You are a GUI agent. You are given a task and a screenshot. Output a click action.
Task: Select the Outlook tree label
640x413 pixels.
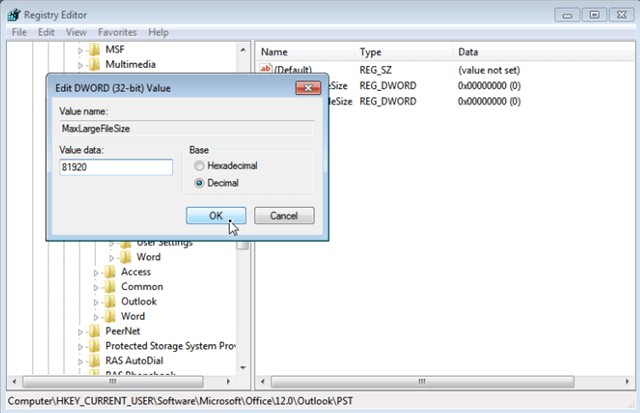point(139,302)
